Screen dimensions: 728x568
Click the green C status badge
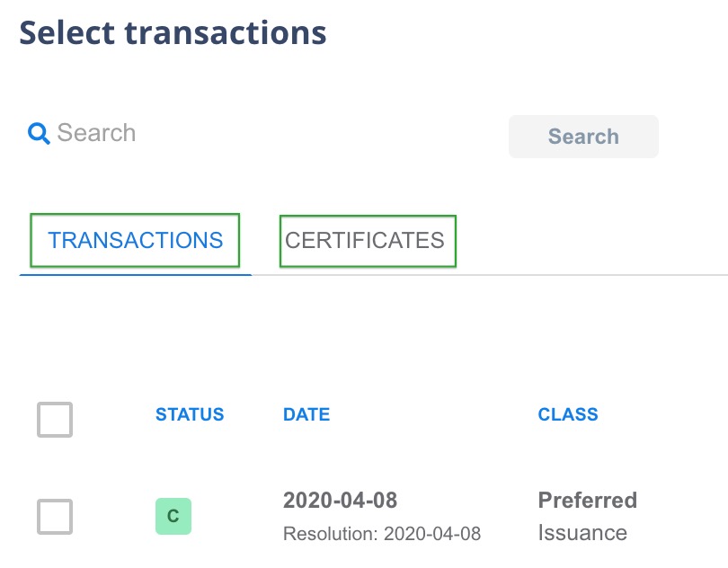(173, 516)
